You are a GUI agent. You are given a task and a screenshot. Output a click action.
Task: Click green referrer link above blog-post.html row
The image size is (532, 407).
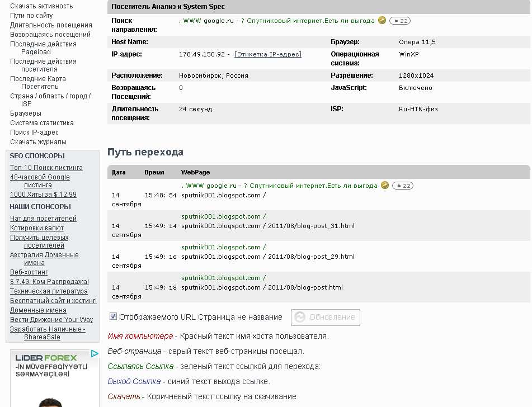(224, 278)
